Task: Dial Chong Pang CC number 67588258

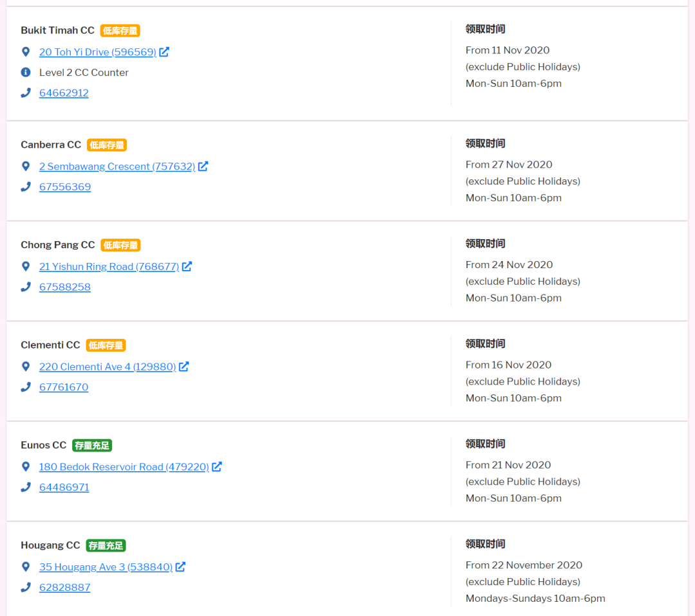Action: (65, 287)
